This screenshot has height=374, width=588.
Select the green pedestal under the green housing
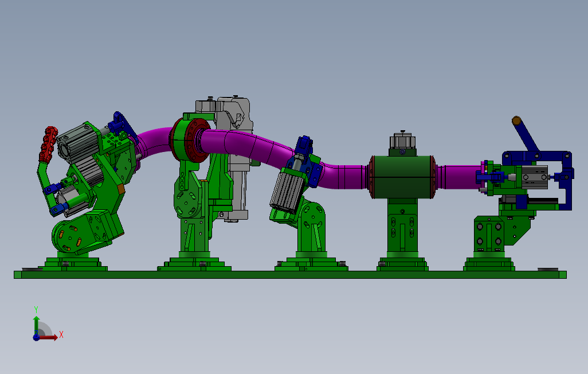click(402, 235)
